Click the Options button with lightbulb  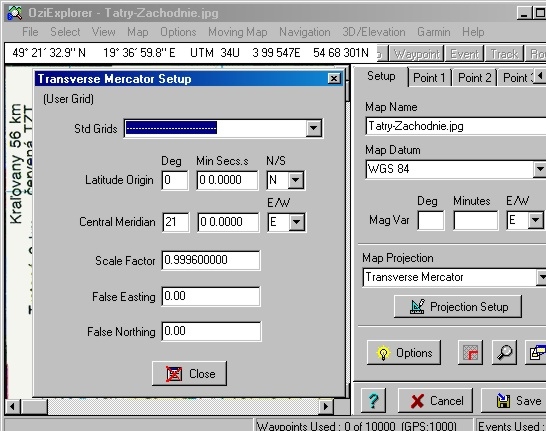point(404,353)
